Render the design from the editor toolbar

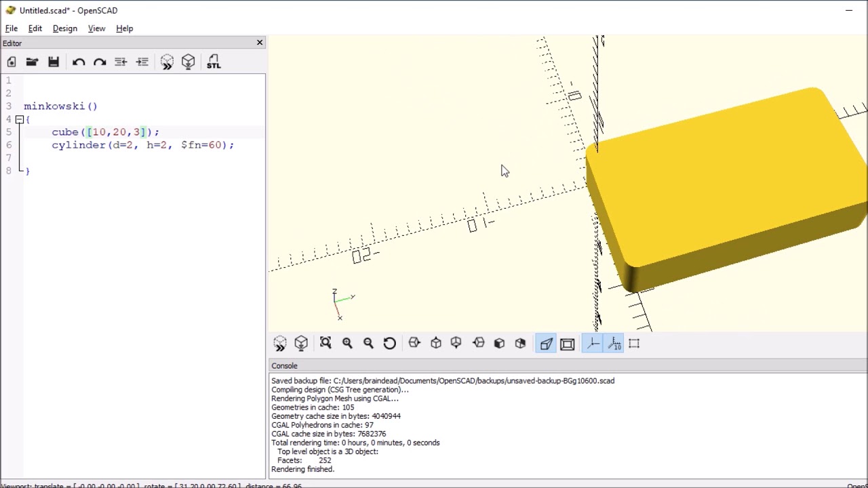(189, 62)
